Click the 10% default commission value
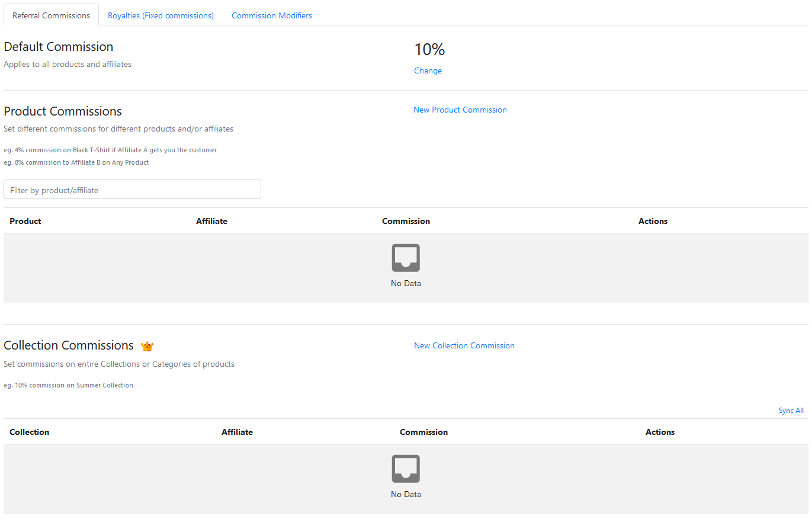The height and width of the screenshot is (519, 812). click(429, 50)
